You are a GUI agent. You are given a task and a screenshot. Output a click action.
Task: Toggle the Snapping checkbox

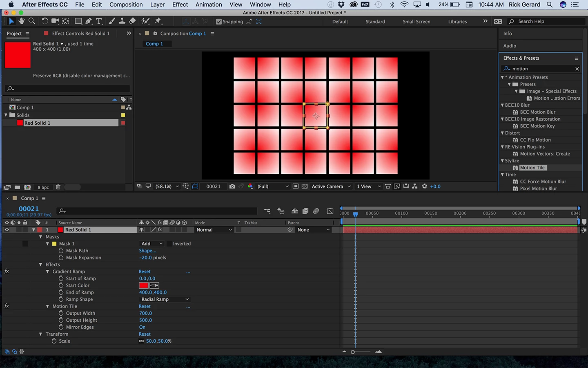(x=219, y=22)
